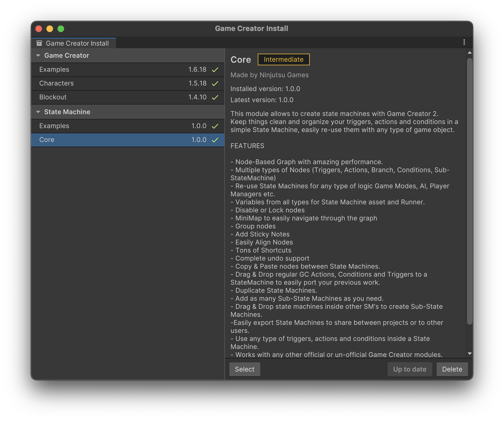This screenshot has width=504, height=421.
Task: Open the three-dot options menu
Action: pyautogui.click(x=464, y=42)
